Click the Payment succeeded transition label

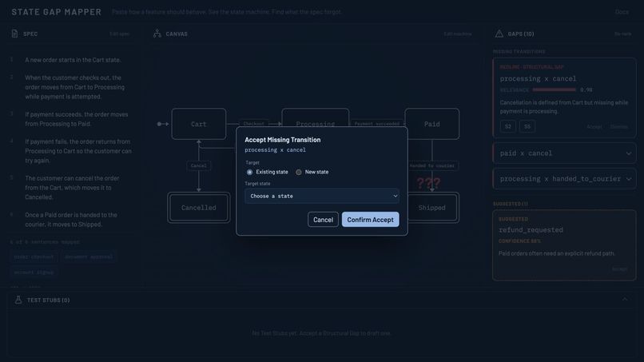[x=377, y=124]
